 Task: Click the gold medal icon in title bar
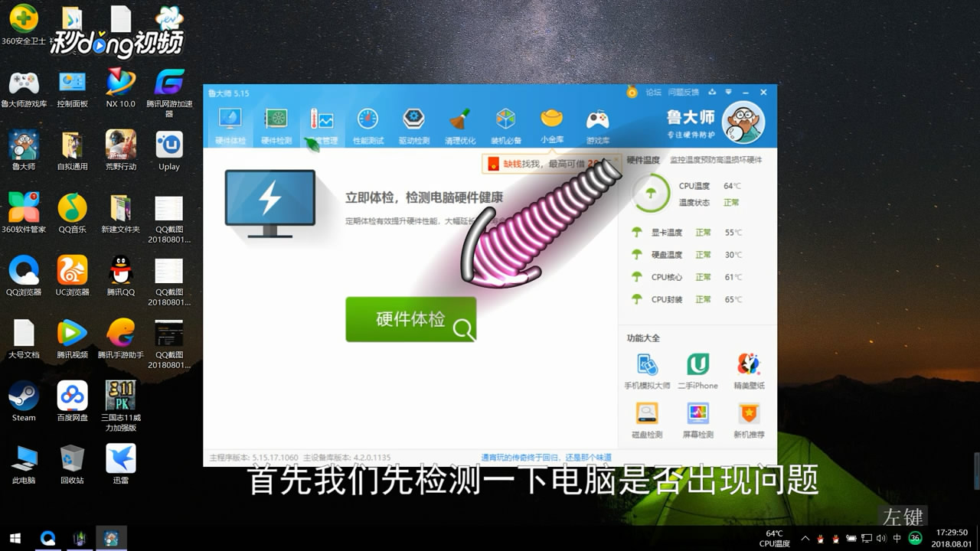[632, 92]
